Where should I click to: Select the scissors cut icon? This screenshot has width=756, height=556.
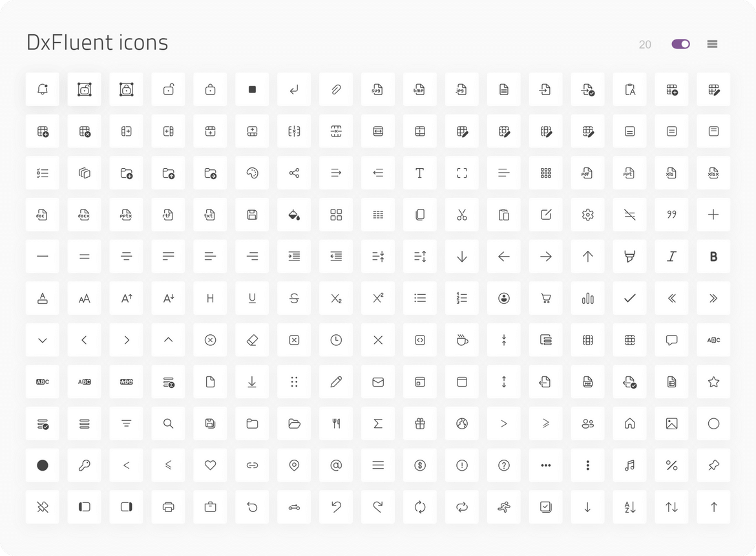tap(461, 215)
